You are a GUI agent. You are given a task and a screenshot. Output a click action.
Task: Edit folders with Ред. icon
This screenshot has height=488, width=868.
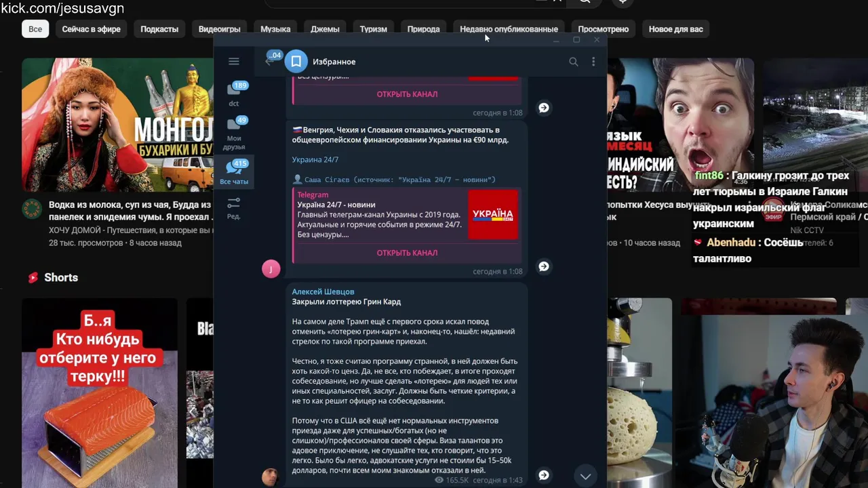234,207
